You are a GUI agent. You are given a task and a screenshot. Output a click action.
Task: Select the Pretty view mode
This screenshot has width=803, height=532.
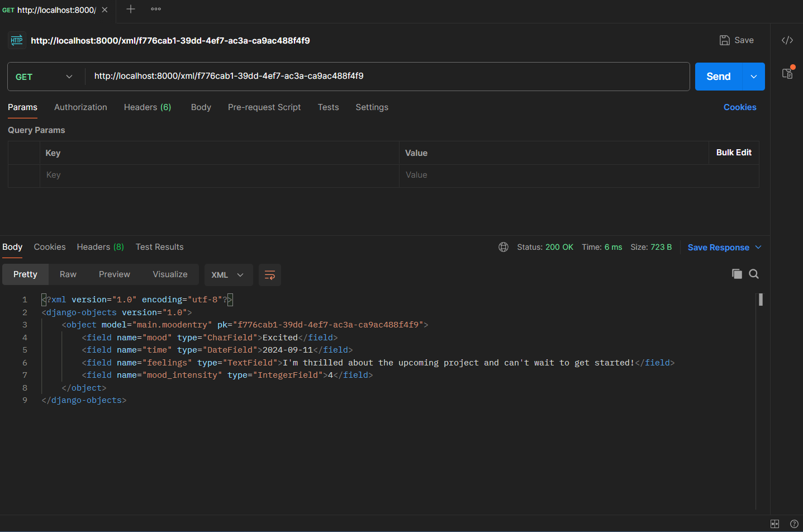coord(26,274)
